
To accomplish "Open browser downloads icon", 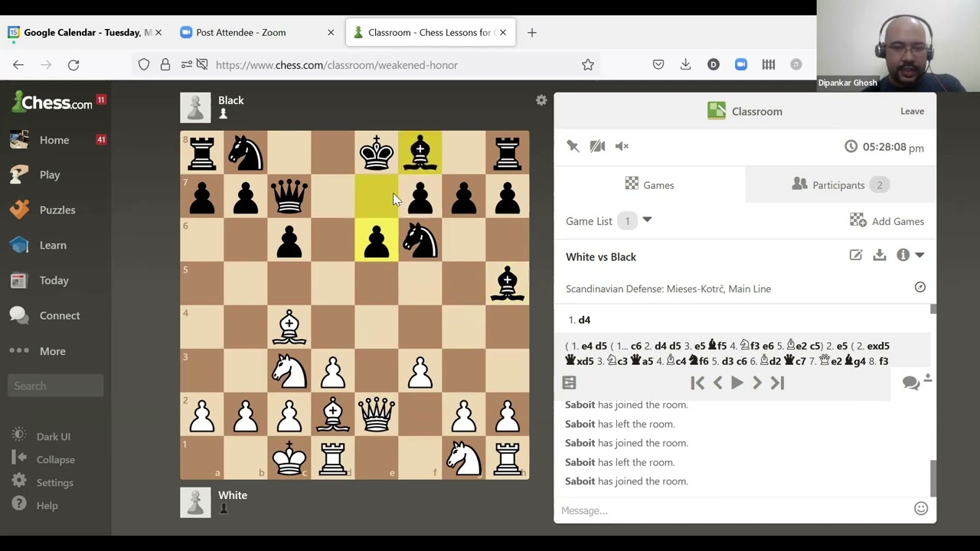I will coord(686,65).
